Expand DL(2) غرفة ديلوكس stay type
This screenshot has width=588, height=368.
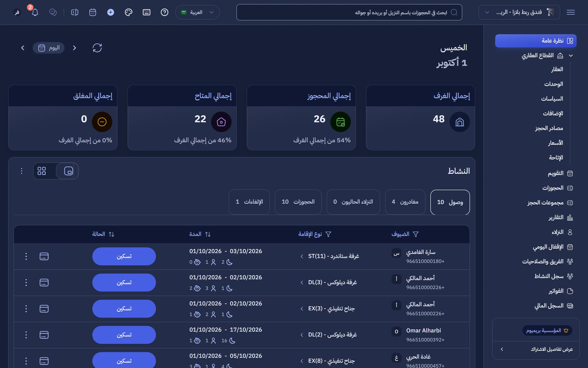pyautogui.click(x=302, y=335)
